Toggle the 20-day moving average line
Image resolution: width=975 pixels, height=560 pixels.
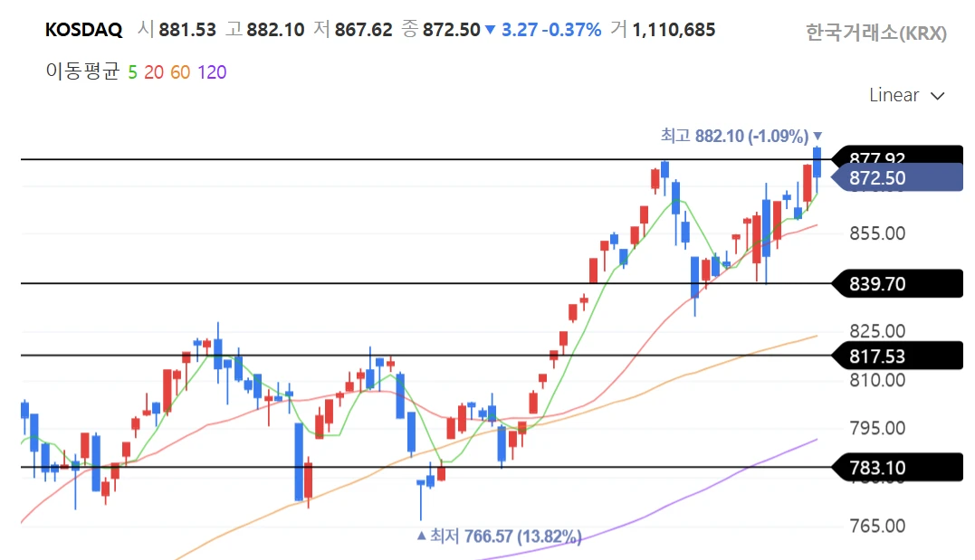point(153,72)
